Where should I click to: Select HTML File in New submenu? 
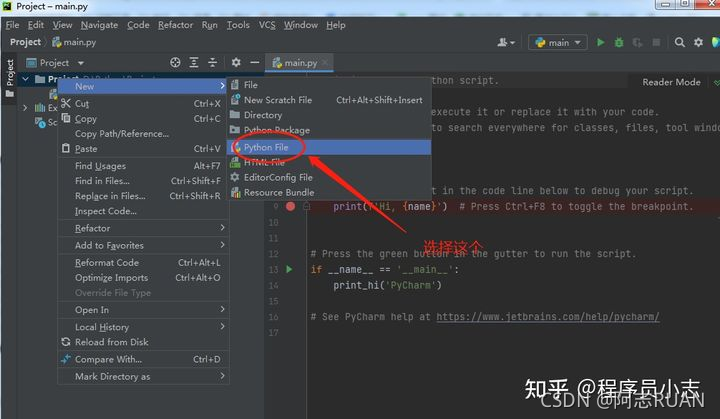[x=329, y=162]
